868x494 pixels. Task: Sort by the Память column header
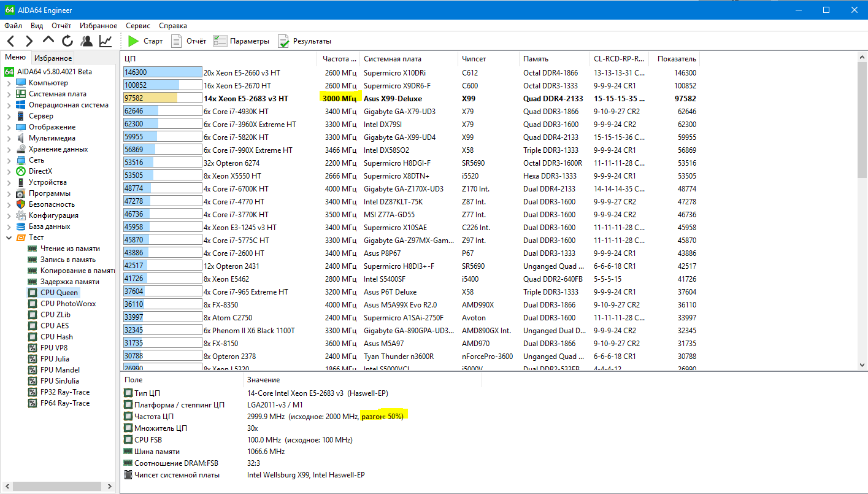[554, 59]
